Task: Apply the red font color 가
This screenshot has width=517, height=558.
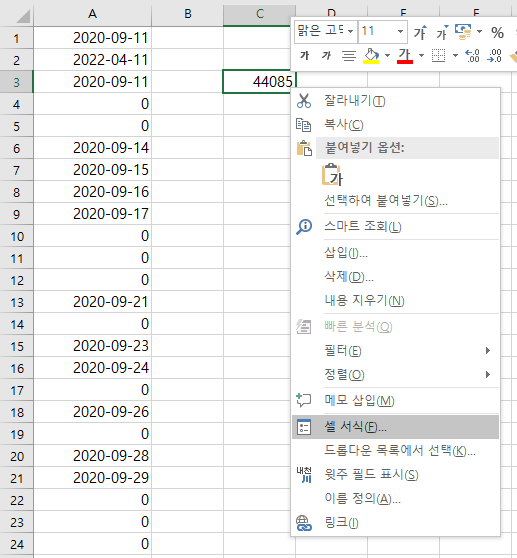Action: tap(405, 56)
